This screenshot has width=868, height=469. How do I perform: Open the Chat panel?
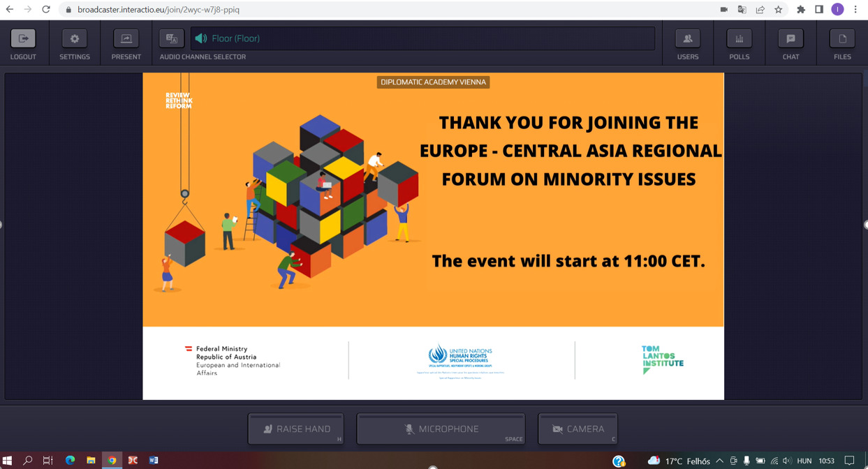(790, 39)
